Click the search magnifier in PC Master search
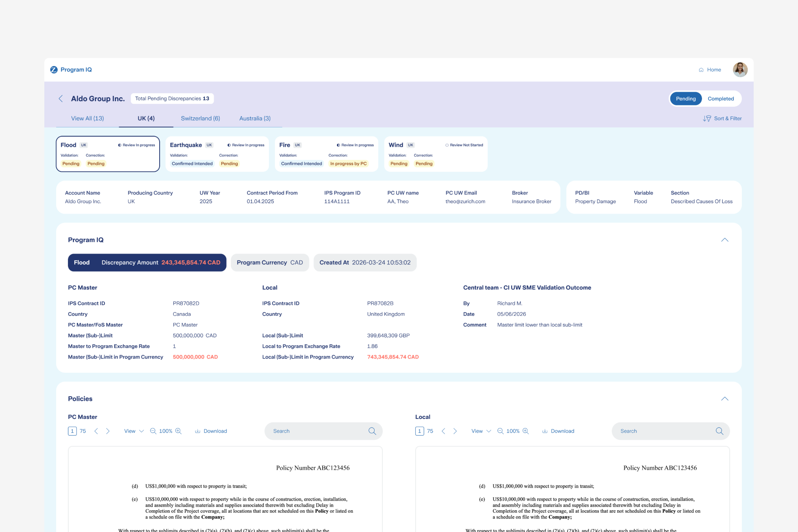 pyautogui.click(x=372, y=431)
